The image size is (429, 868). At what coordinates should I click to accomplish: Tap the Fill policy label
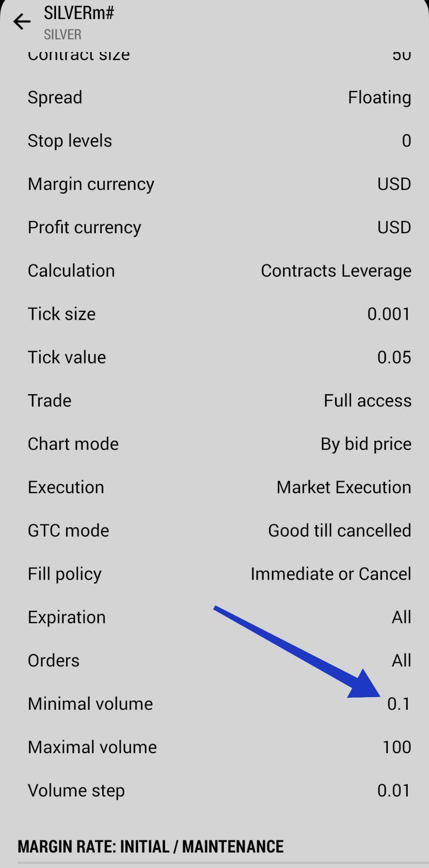pos(65,574)
